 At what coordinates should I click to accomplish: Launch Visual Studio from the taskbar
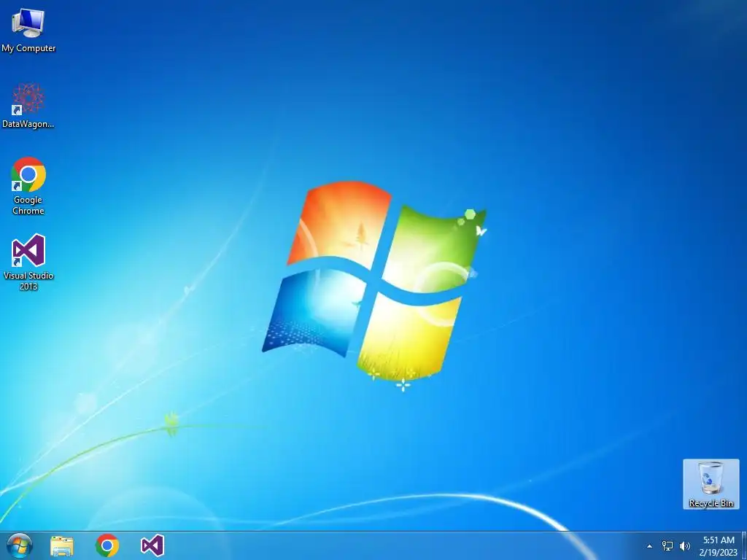(x=152, y=545)
